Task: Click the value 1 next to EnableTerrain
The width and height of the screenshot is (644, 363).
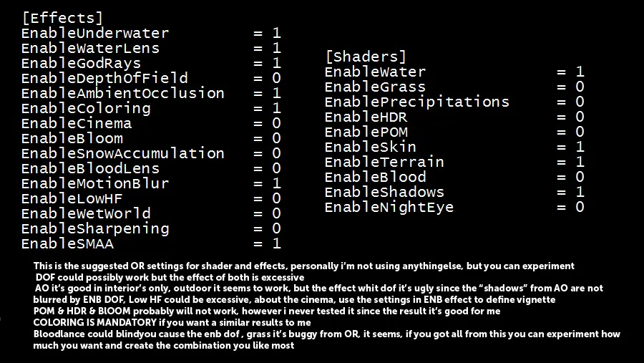Action: tap(580, 162)
